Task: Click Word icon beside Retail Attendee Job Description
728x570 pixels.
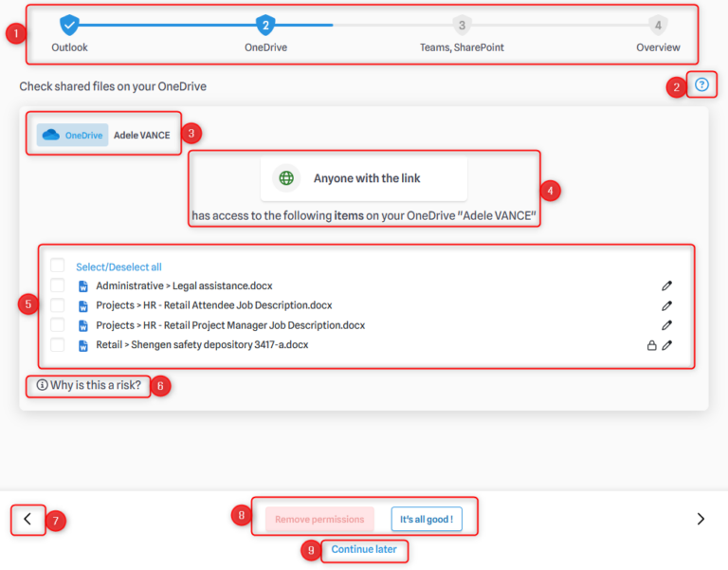Action: point(83,306)
